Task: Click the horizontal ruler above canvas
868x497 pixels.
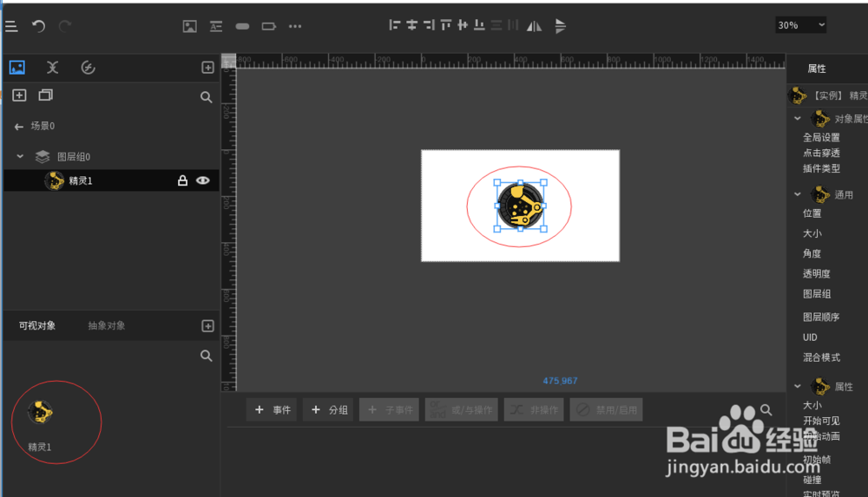Action: [x=510, y=61]
